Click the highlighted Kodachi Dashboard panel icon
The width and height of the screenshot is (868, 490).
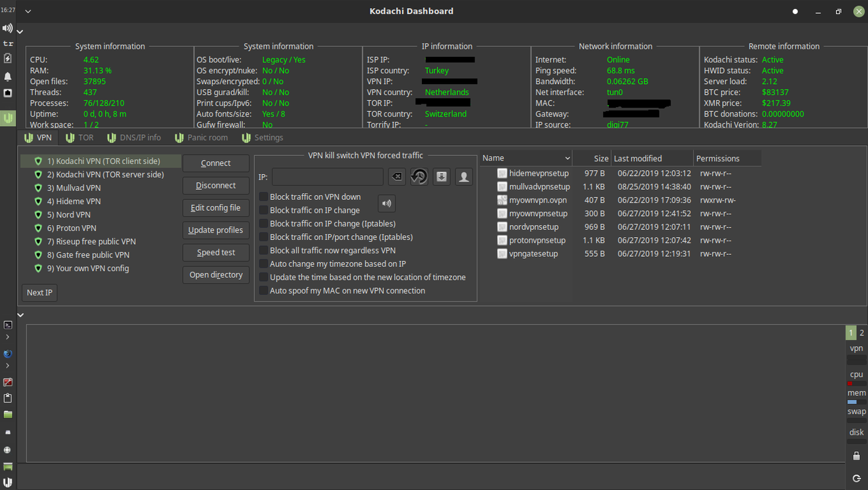pos(7,118)
